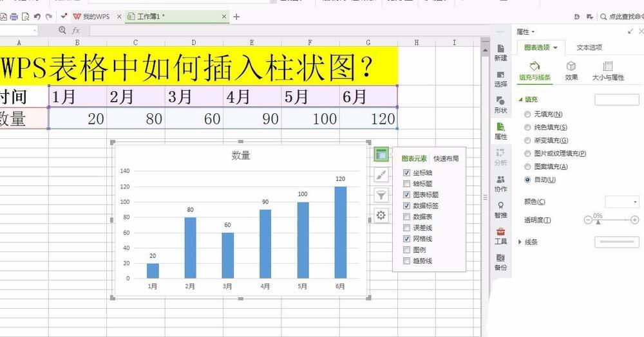Select the 自动 radio option
The height and width of the screenshot is (337, 644).
coord(527,180)
